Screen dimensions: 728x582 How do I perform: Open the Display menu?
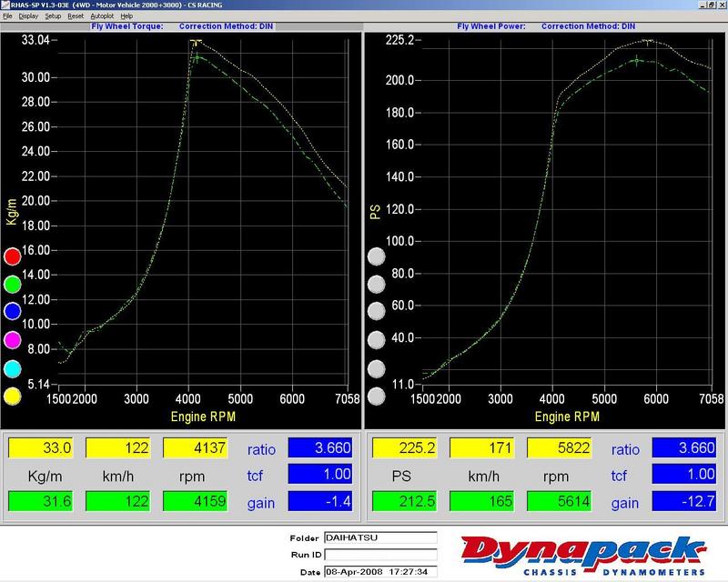tap(28, 15)
